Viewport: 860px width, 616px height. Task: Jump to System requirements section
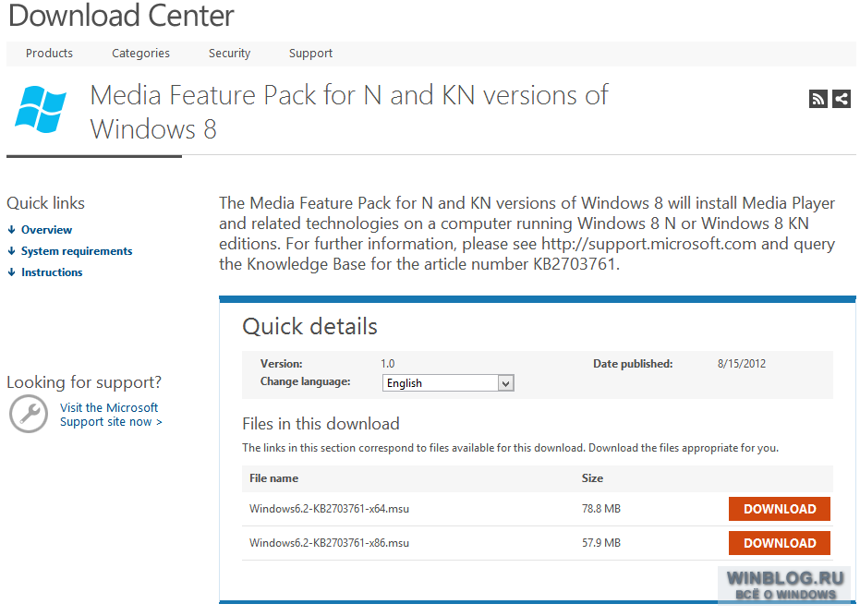77,250
